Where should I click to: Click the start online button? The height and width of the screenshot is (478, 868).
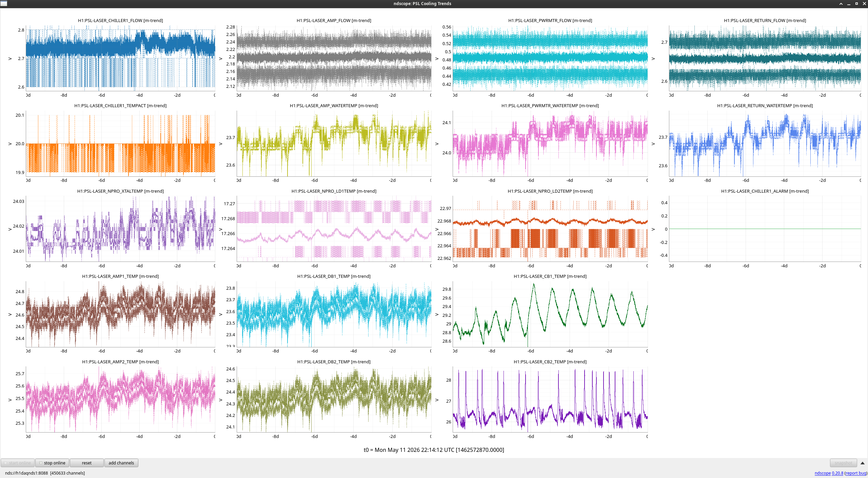(18, 463)
